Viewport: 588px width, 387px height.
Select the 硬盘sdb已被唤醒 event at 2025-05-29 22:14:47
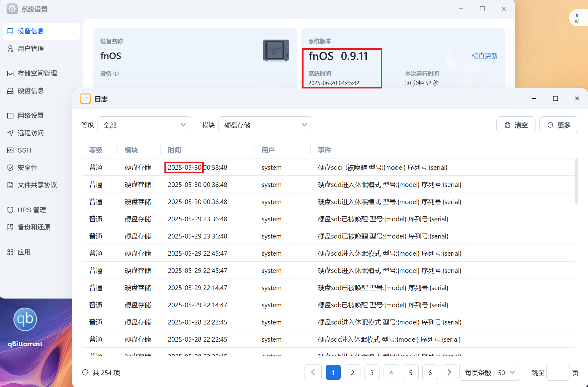[328, 305]
